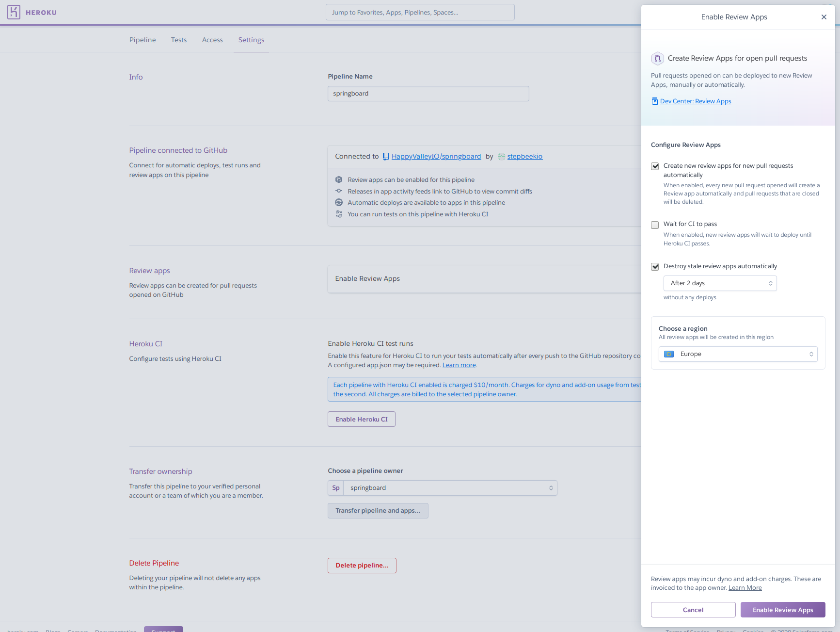Enable Wait for CI to pass checkbox
The height and width of the screenshot is (632, 840).
point(655,225)
